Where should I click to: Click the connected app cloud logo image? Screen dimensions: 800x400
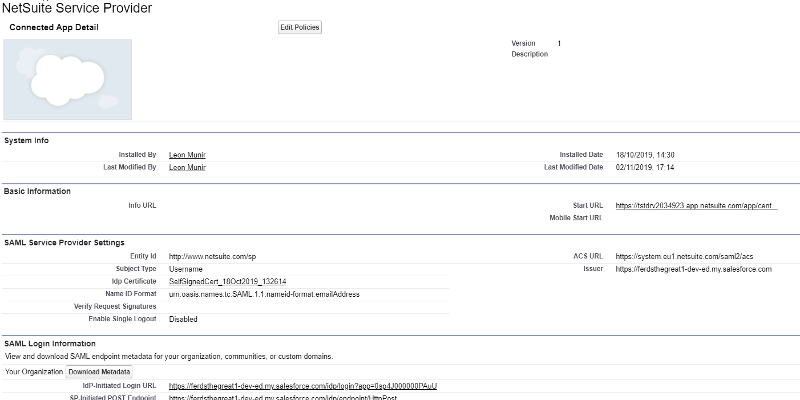pyautogui.click(x=67, y=80)
